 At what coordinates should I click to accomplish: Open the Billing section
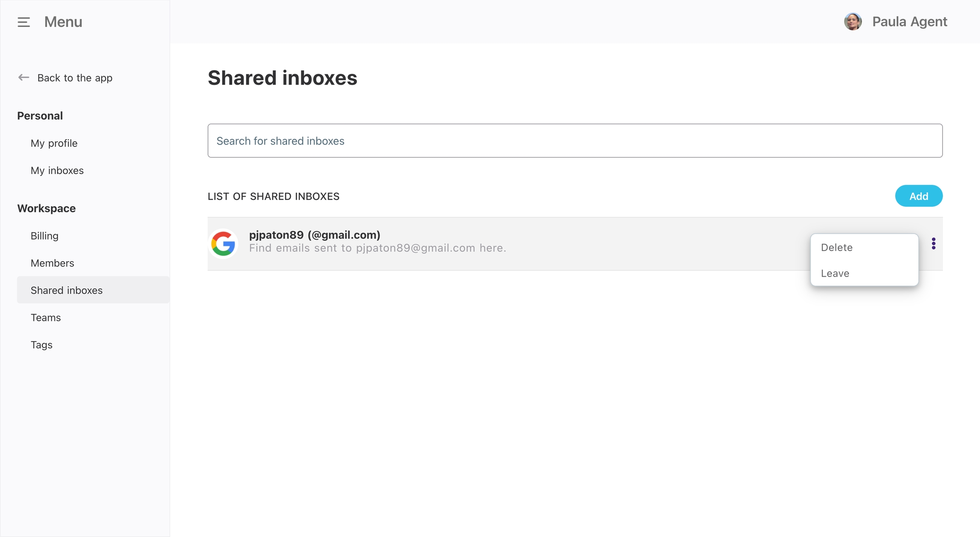45,236
